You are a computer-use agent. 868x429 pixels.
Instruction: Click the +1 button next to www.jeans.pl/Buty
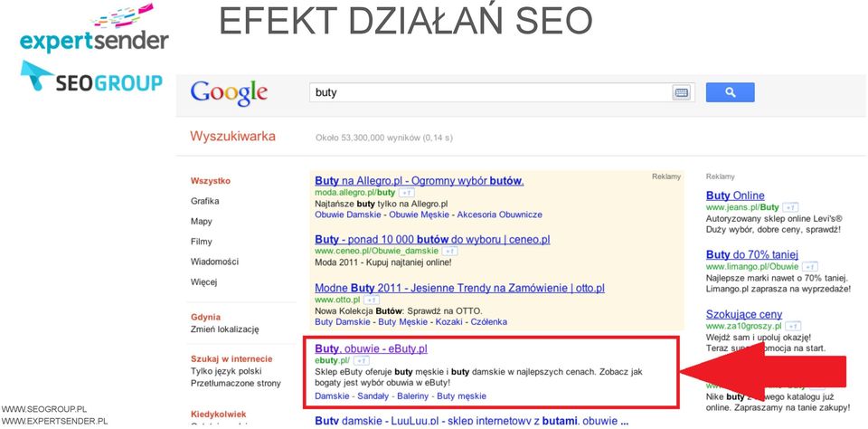[x=790, y=207]
